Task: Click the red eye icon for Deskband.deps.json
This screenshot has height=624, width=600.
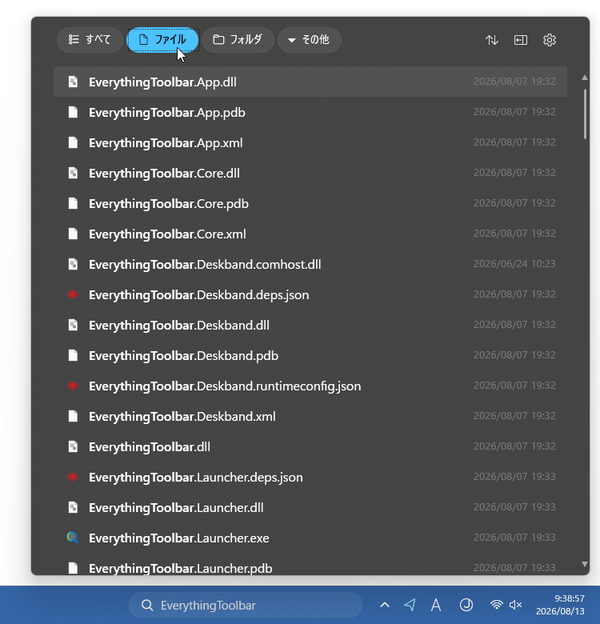Action: pos(73,294)
